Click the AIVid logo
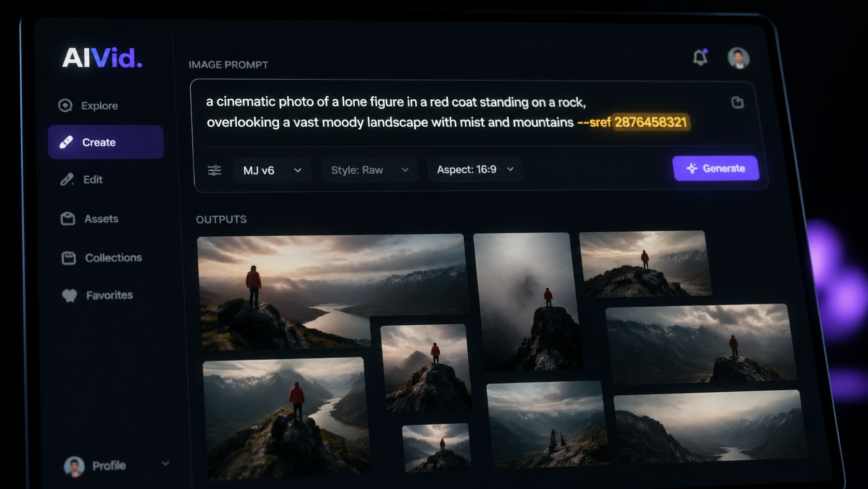 [x=102, y=58]
